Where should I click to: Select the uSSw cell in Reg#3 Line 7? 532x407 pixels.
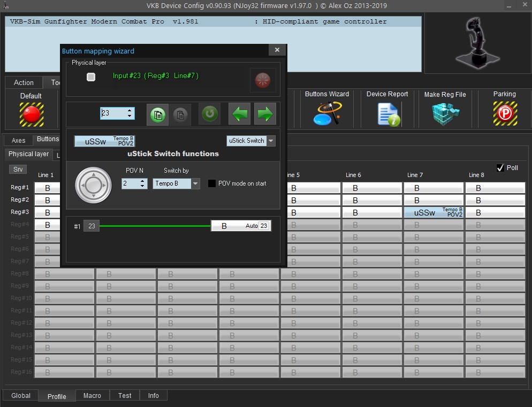[433, 212]
